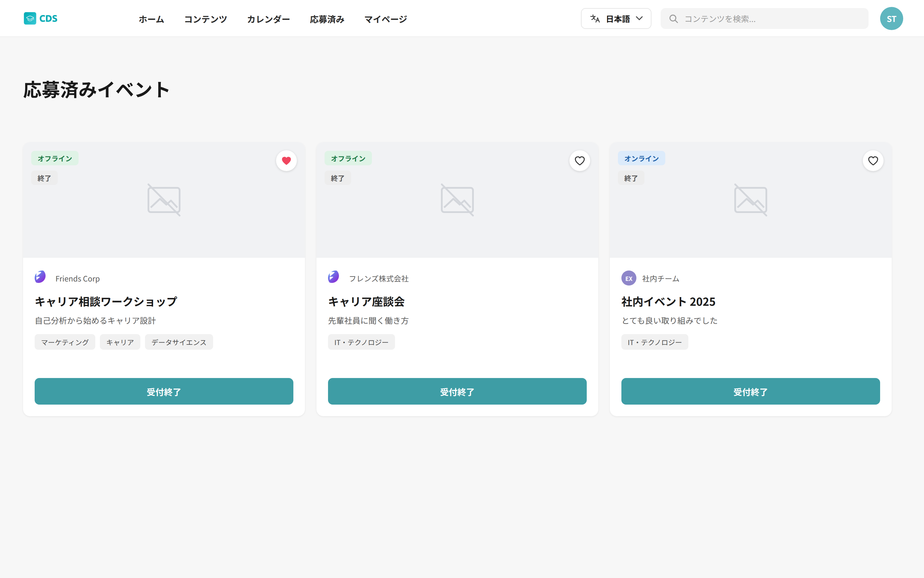924x578 pixels.
Task: Open the コンテンツ menu item
Action: [x=205, y=19]
